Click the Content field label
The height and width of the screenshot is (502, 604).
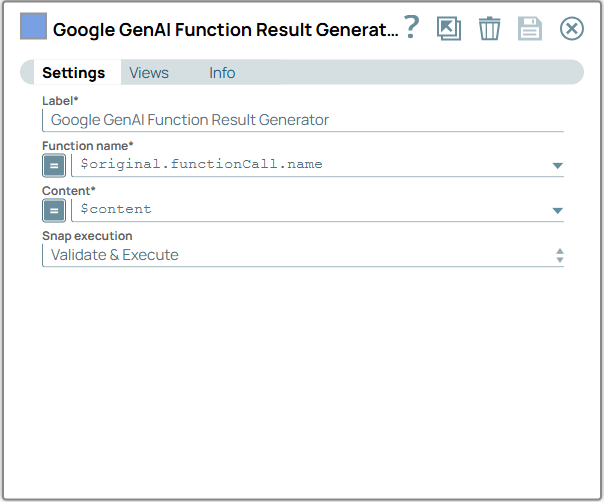pyautogui.click(x=69, y=191)
